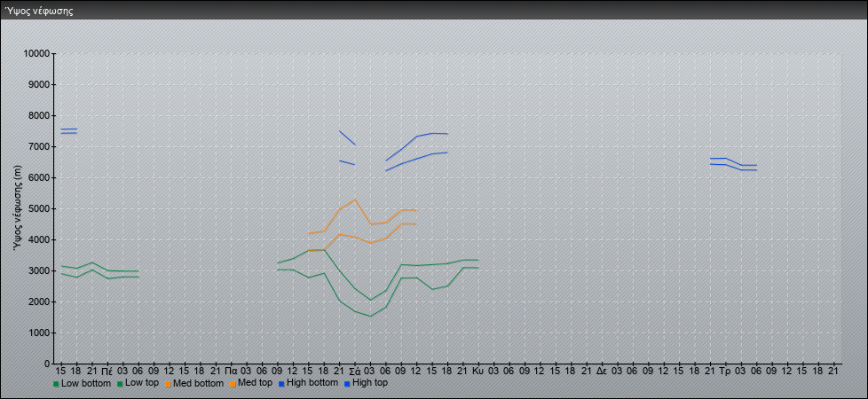
Task: Click the 1000 value on the y-axis
Action: coord(39,332)
